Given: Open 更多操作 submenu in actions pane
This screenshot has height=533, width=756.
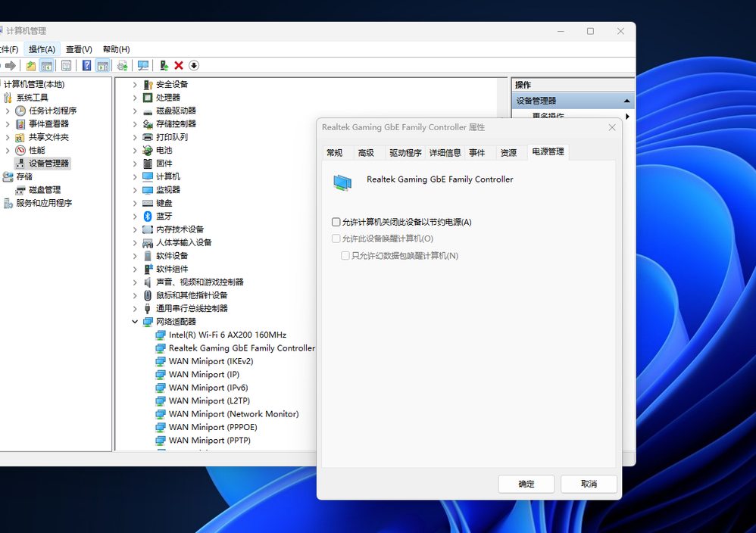Looking at the screenshot, I should [x=573, y=116].
